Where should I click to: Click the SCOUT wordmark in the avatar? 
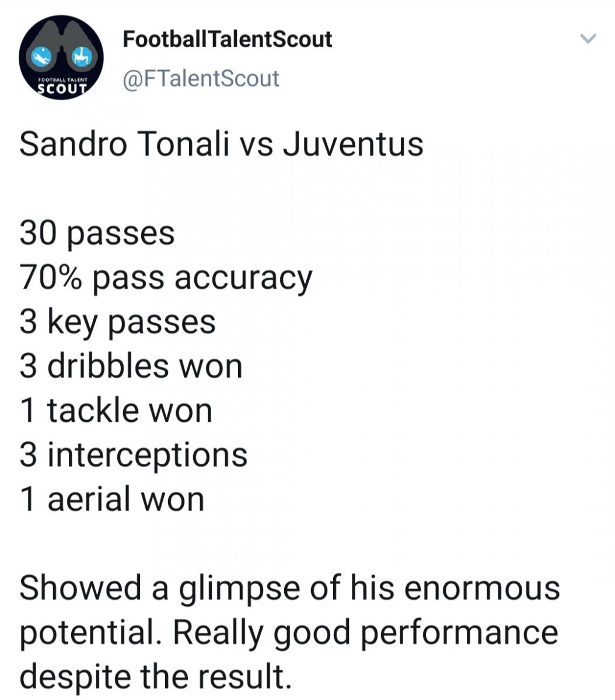click(x=61, y=89)
